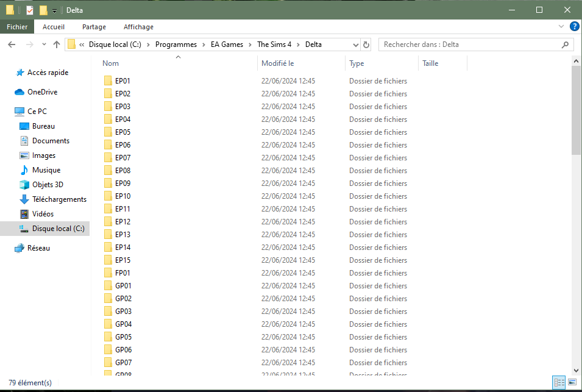Switch to large icons view layout

click(x=572, y=382)
